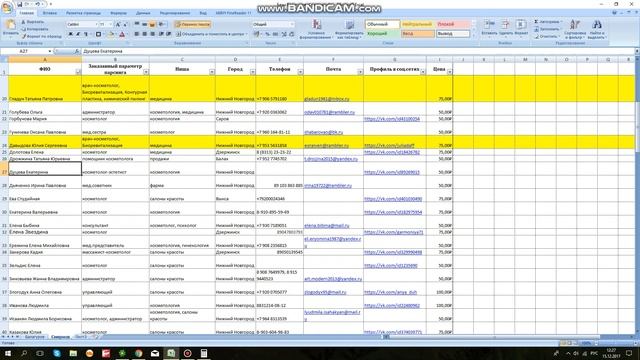Toggle underline formatting

coord(85,34)
